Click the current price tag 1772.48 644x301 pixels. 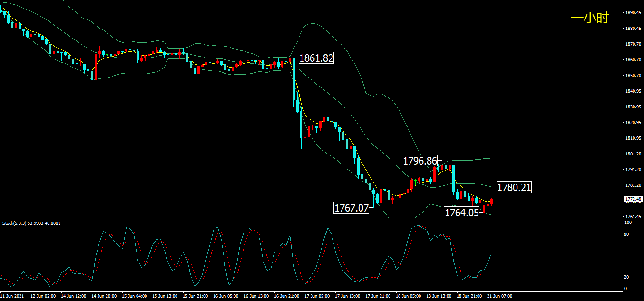633,199
